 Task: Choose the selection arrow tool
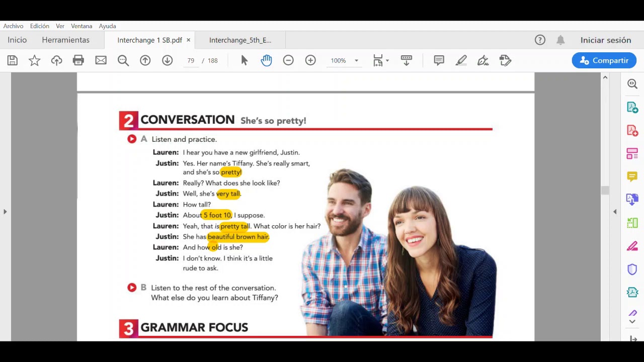tap(244, 60)
